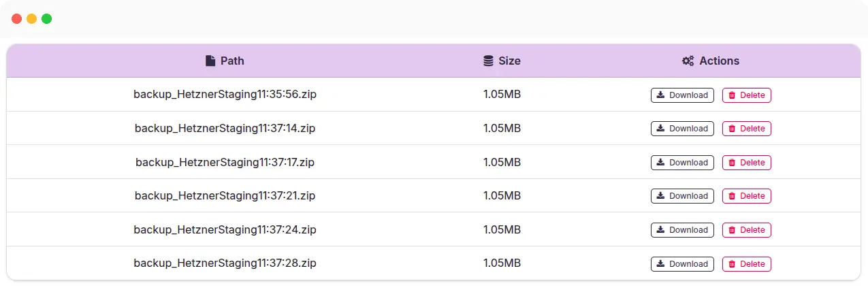This screenshot has height=290, width=868.
Task: Click the green maximize window button
Action: click(47, 19)
